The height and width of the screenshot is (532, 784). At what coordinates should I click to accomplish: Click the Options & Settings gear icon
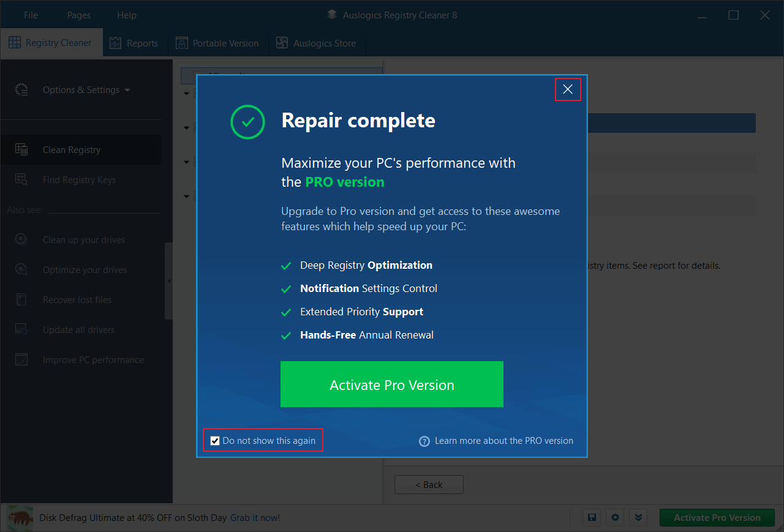click(x=21, y=90)
